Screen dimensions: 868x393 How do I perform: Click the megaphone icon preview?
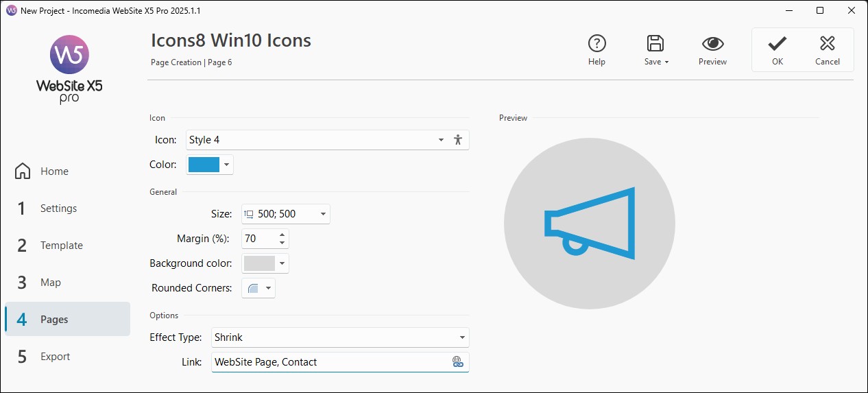coord(590,223)
